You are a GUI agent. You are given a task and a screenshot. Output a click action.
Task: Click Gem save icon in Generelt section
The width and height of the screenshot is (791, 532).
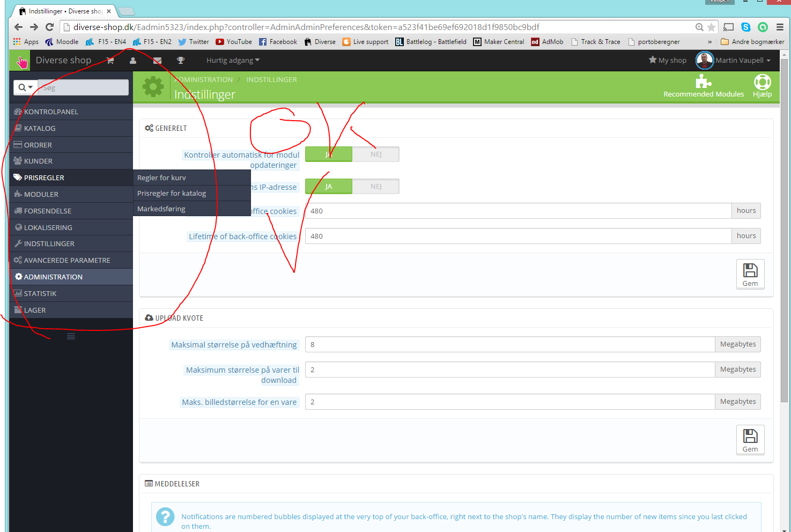750,275
